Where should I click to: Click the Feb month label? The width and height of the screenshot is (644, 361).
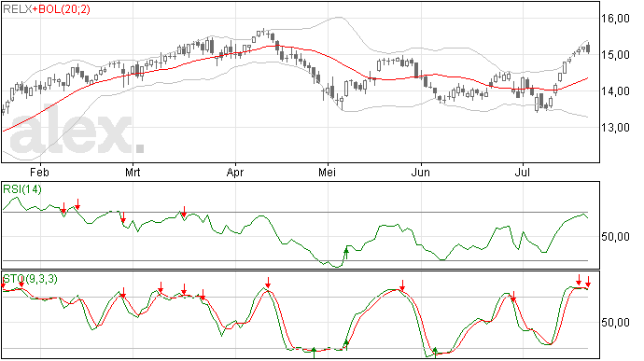[x=39, y=172]
